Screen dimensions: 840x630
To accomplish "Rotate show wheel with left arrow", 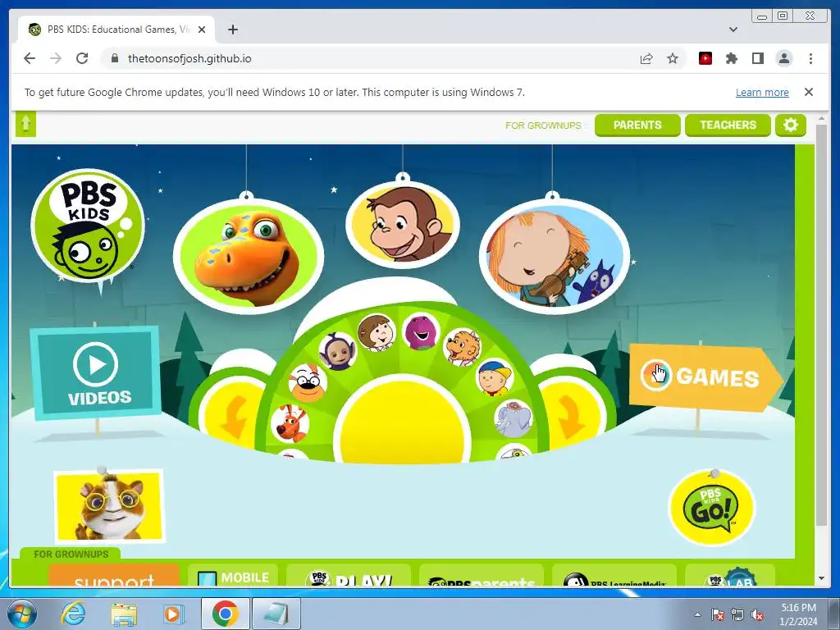I will pyautogui.click(x=232, y=416).
